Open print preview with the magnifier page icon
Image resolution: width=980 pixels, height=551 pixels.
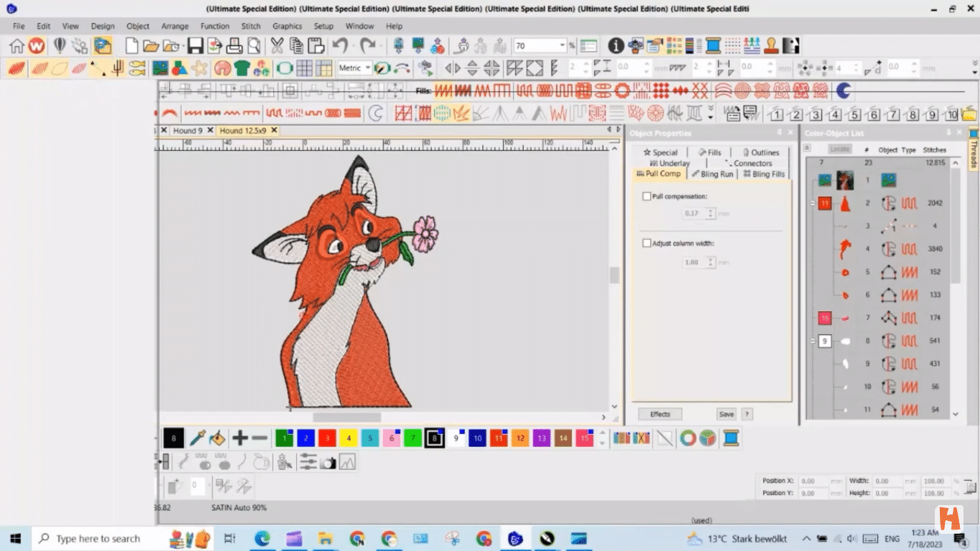tap(253, 46)
